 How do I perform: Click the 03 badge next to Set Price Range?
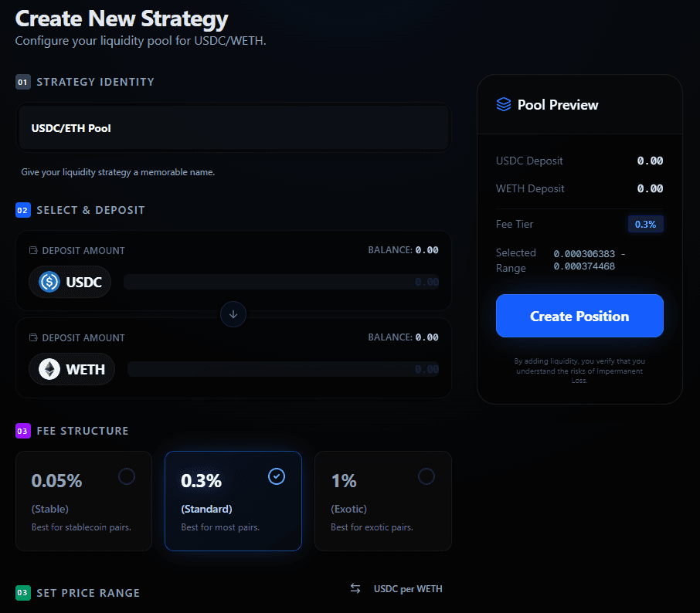(x=22, y=592)
